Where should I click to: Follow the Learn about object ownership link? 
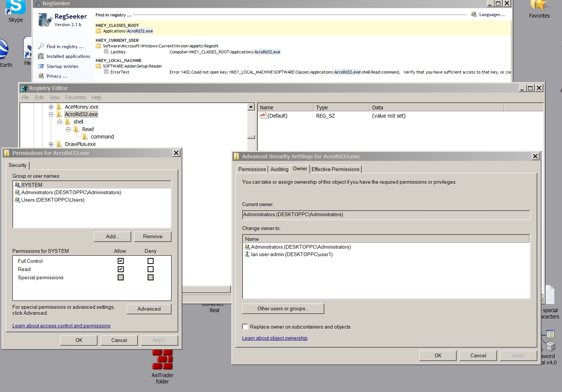pos(275,338)
